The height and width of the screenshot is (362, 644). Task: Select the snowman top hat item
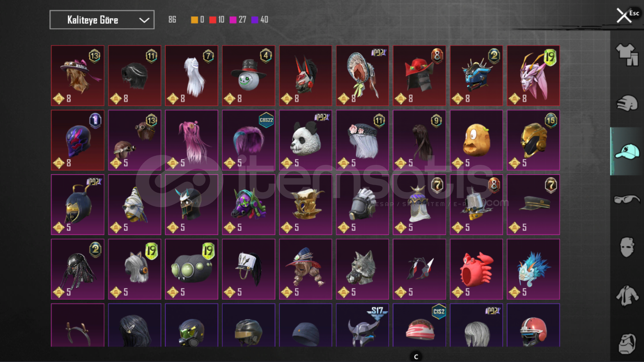coord(249,76)
